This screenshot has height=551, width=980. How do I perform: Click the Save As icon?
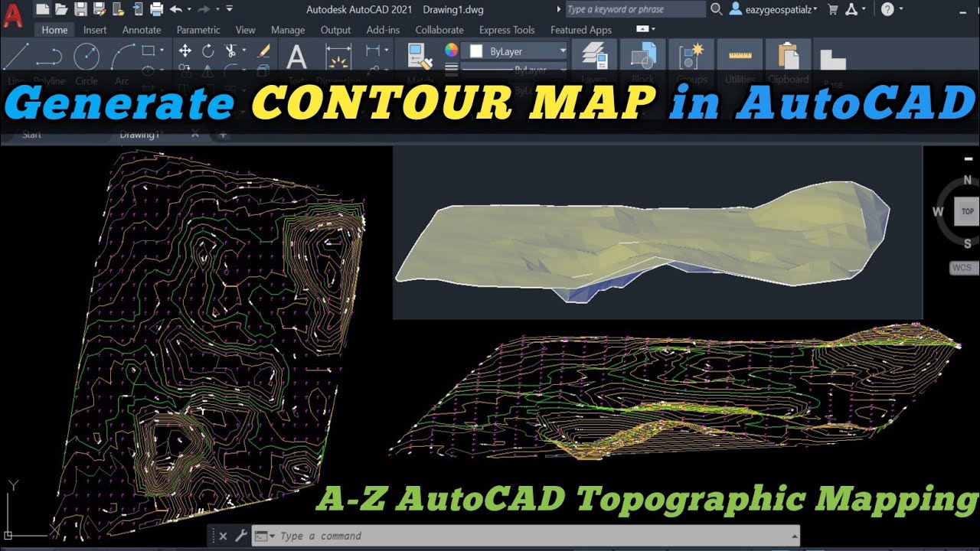click(100, 9)
